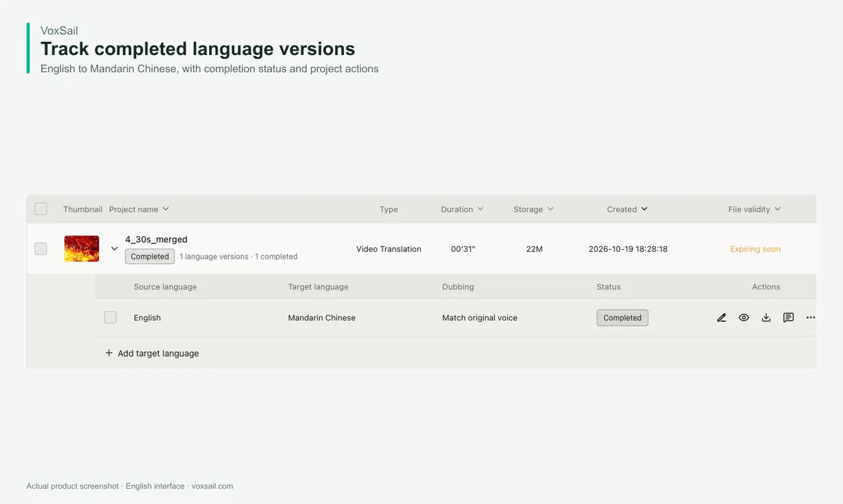Click the "2026-10-19 18:28:18" created timestamp
The image size is (843, 504).
pos(628,249)
